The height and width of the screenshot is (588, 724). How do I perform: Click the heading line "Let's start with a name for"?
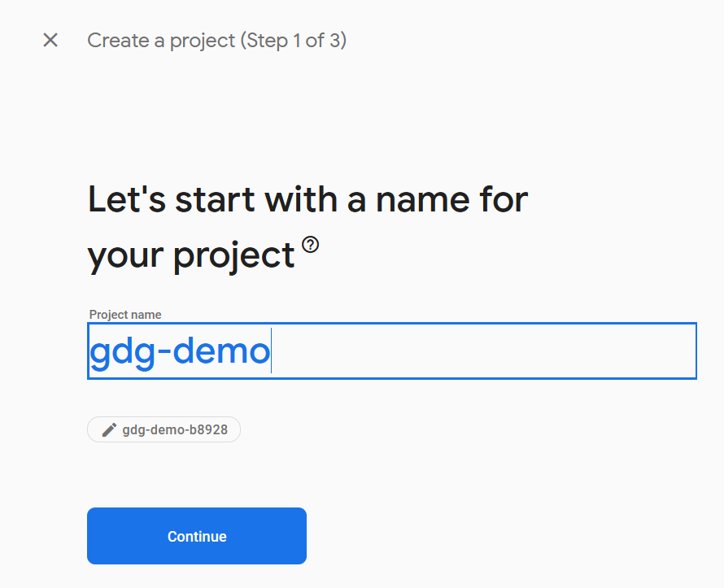(307, 199)
